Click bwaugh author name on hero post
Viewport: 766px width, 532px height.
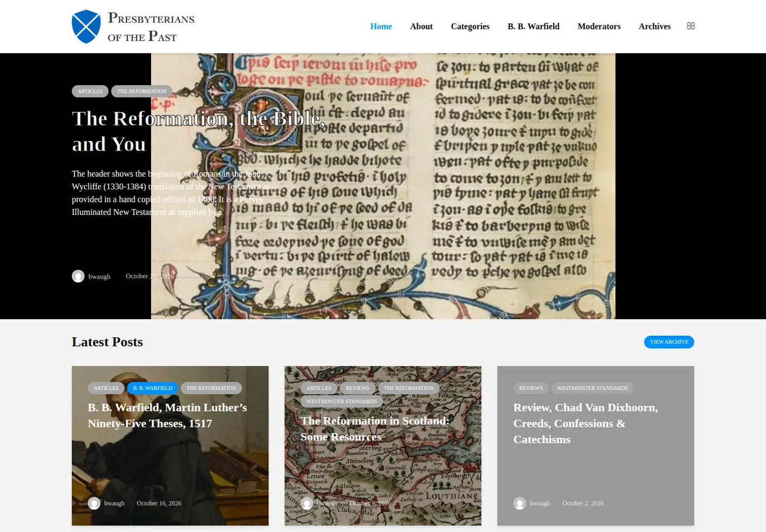click(99, 277)
